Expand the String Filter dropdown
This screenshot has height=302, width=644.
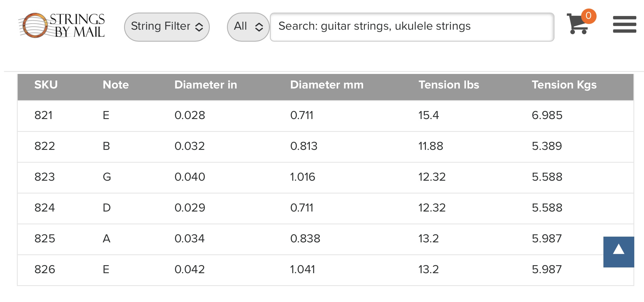point(167,27)
